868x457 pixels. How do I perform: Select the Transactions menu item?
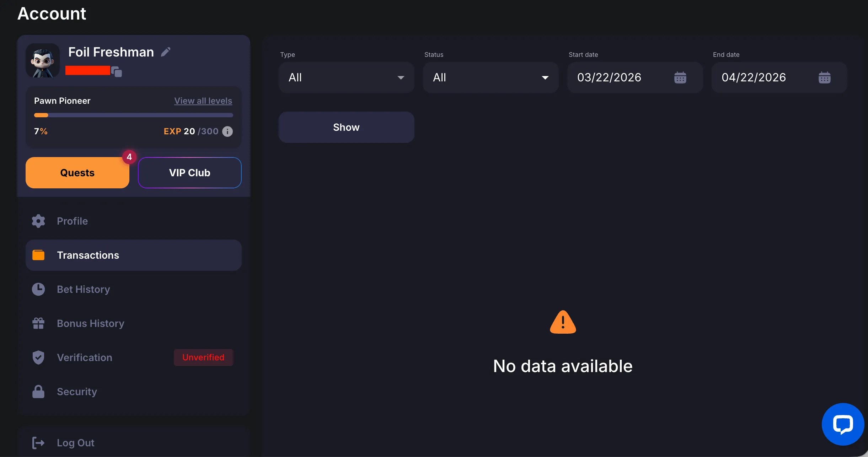pos(134,255)
